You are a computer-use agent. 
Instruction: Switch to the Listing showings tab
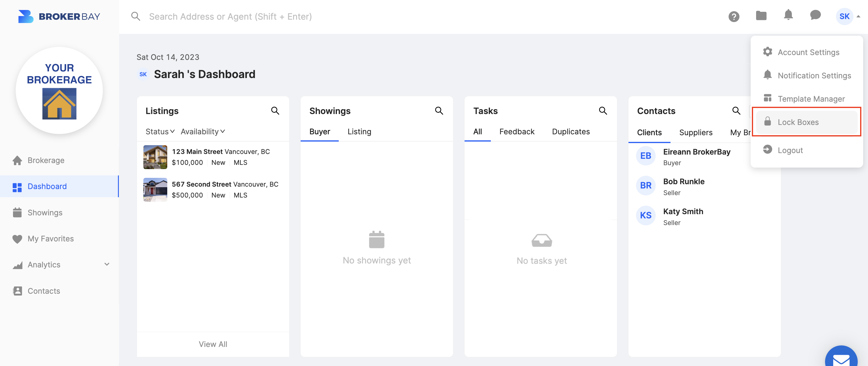pyautogui.click(x=359, y=132)
